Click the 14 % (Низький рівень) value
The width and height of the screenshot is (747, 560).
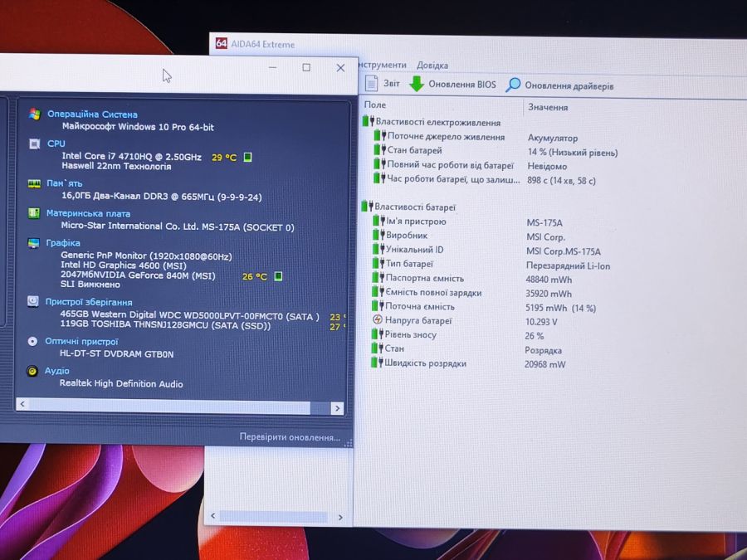pos(573,153)
